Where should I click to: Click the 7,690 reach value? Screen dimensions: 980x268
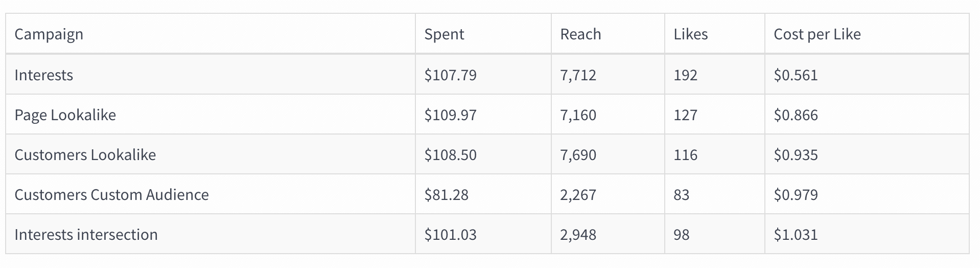point(578,155)
